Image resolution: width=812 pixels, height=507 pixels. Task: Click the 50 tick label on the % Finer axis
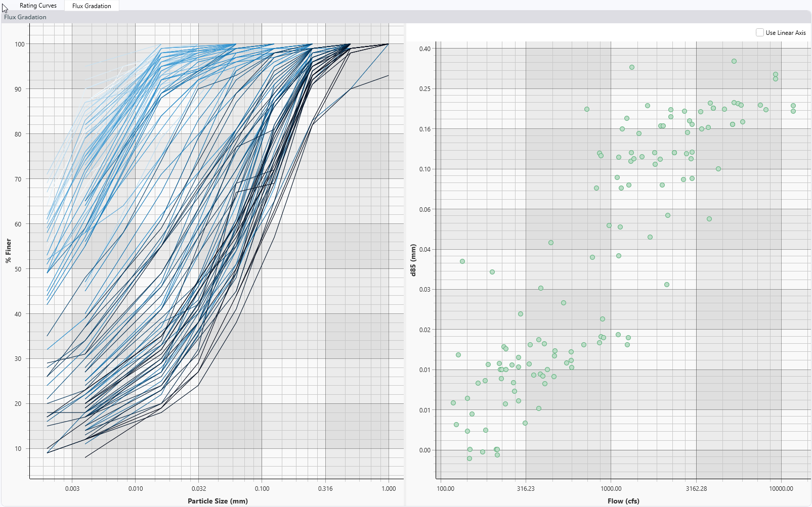click(18, 269)
